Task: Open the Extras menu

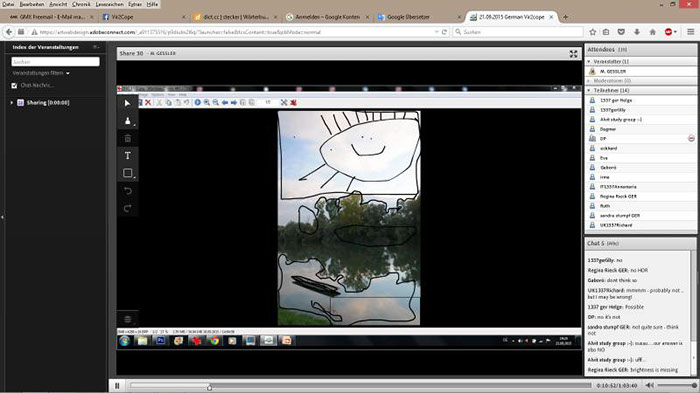Action: pyautogui.click(x=135, y=4)
